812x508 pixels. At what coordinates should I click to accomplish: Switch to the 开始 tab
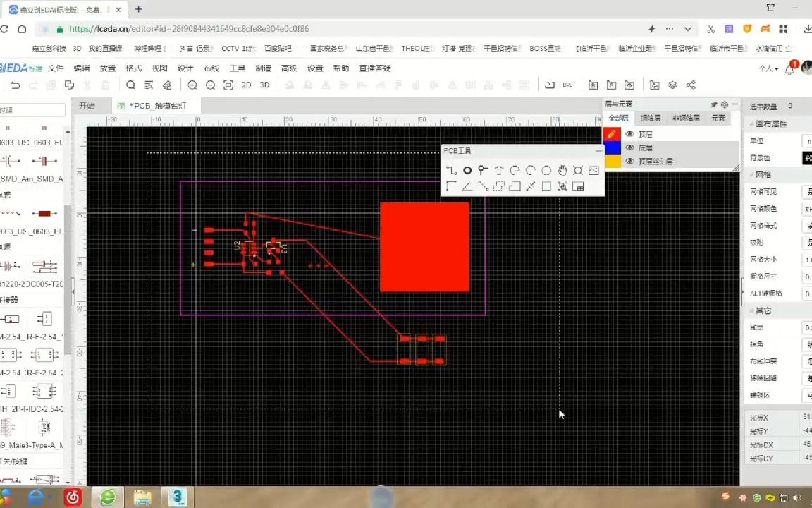pos(87,105)
